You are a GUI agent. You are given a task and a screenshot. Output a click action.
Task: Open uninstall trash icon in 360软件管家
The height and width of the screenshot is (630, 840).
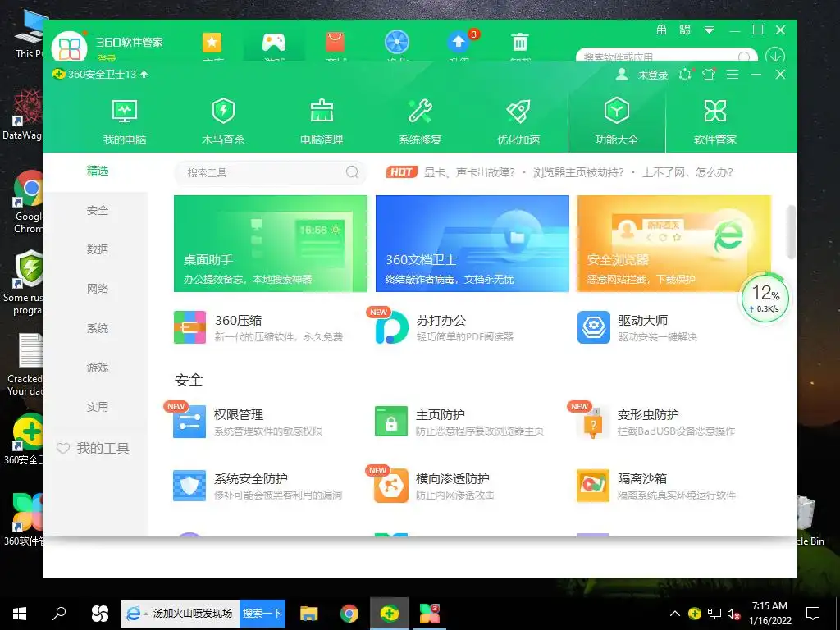[x=520, y=43]
